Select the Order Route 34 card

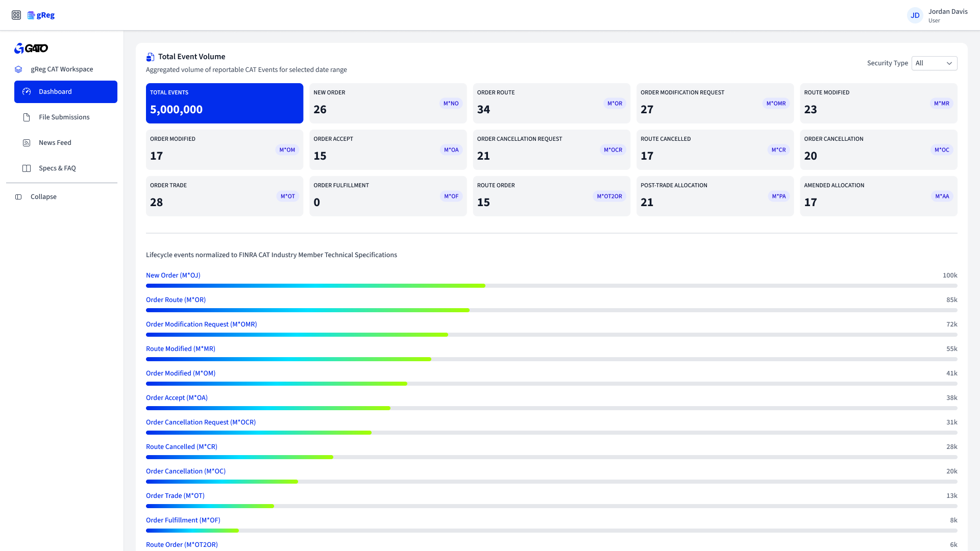point(552,103)
